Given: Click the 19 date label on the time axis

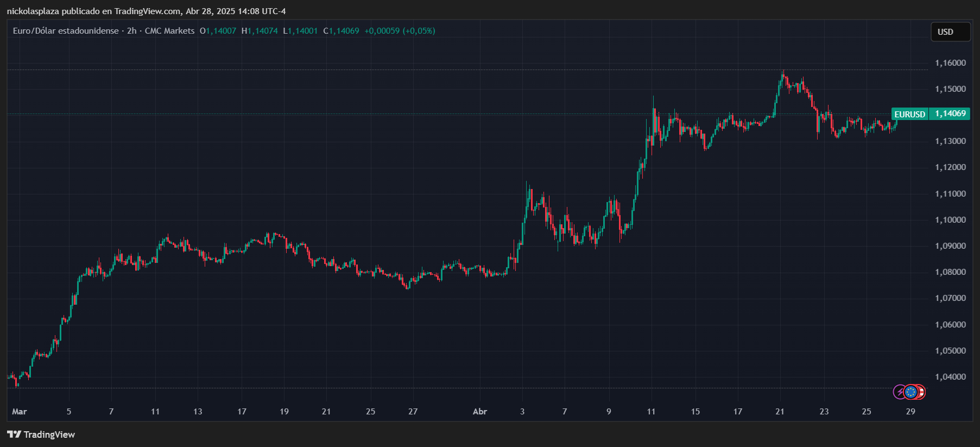Looking at the screenshot, I should (x=284, y=412).
